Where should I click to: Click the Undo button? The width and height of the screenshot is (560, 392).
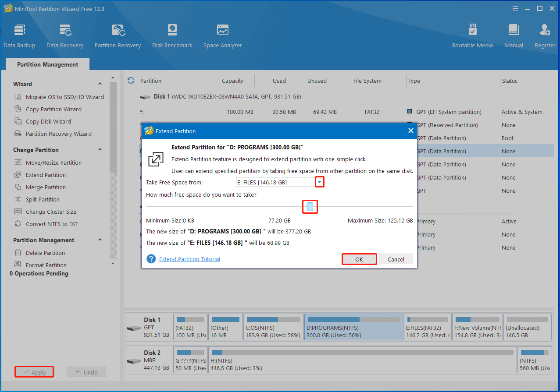[x=86, y=372]
